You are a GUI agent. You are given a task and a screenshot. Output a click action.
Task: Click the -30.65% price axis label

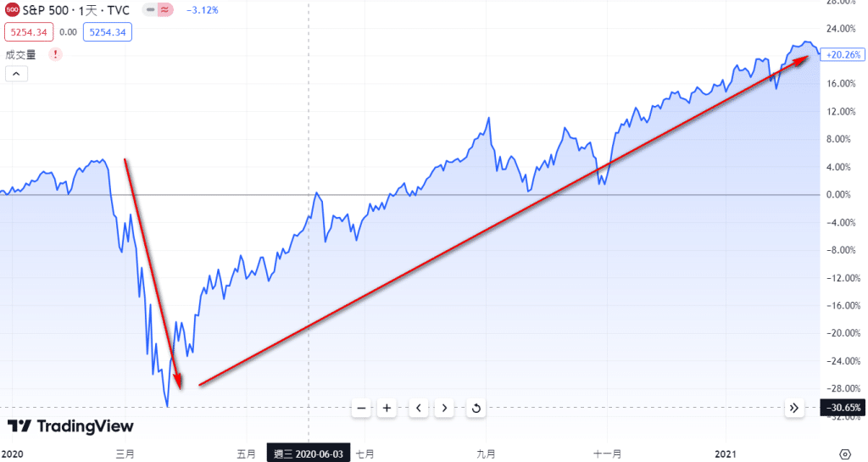pyautogui.click(x=841, y=408)
